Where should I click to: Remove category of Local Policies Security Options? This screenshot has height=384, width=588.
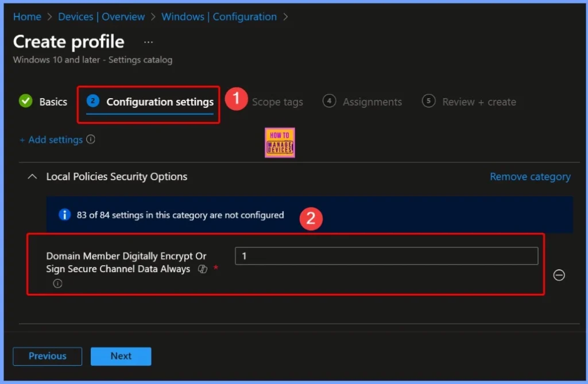click(530, 176)
